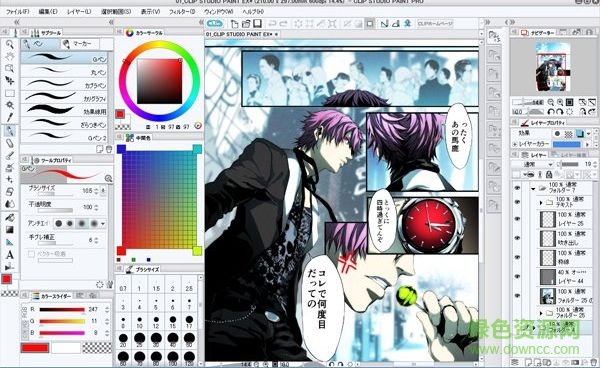
Task: Open the anti-aliasing dropdown arrow
Action: click(x=103, y=224)
